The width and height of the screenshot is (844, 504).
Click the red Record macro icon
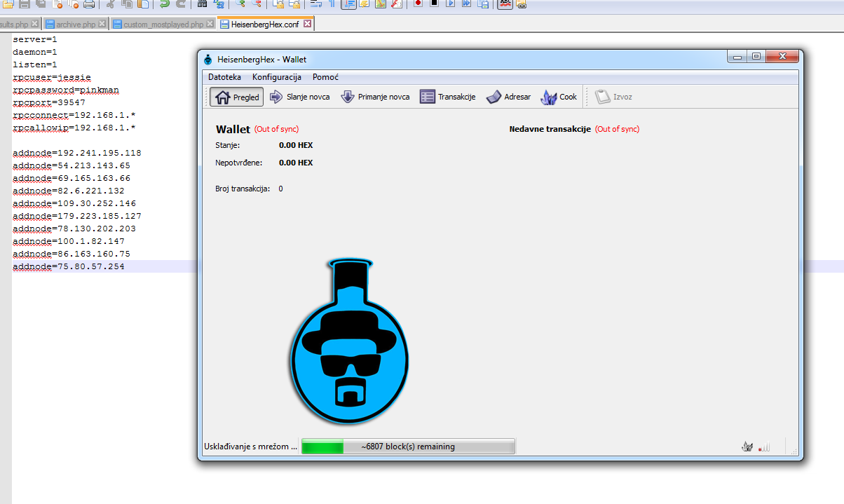pyautogui.click(x=418, y=5)
